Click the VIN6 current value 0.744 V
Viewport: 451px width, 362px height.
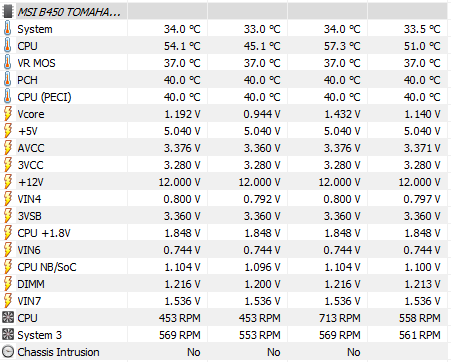(x=182, y=250)
